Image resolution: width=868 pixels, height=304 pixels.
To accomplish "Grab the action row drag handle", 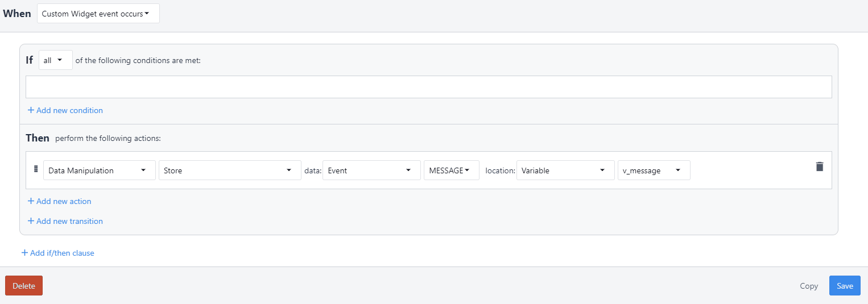I will (35, 169).
